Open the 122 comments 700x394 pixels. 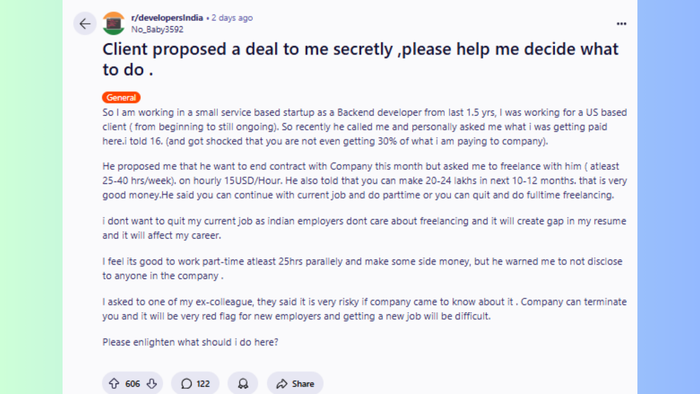coord(195,383)
